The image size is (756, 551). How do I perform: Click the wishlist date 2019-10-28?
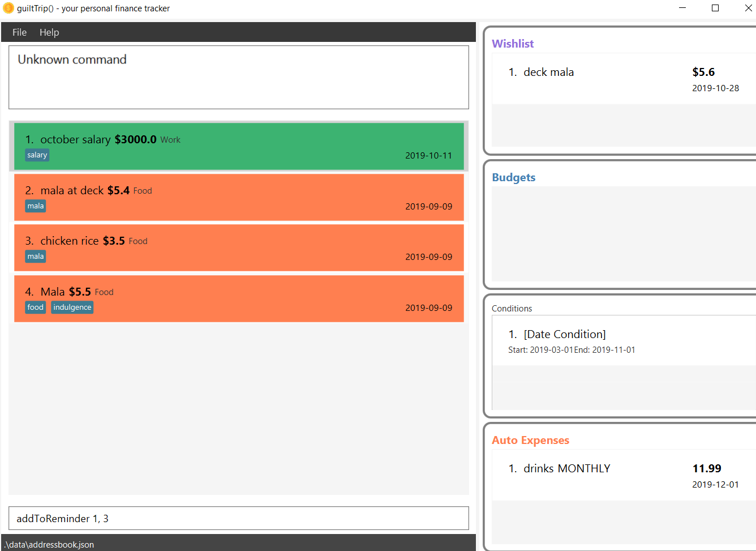(x=716, y=88)
